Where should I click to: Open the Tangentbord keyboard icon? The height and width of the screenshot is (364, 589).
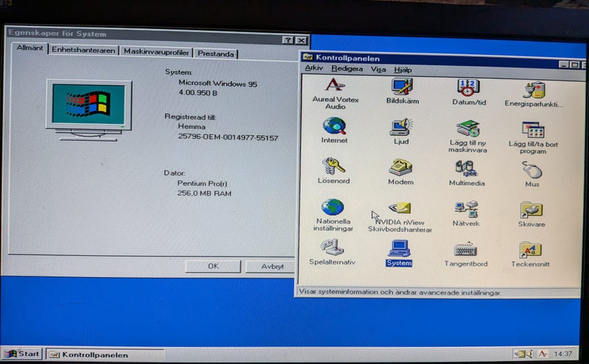point(466,249)
